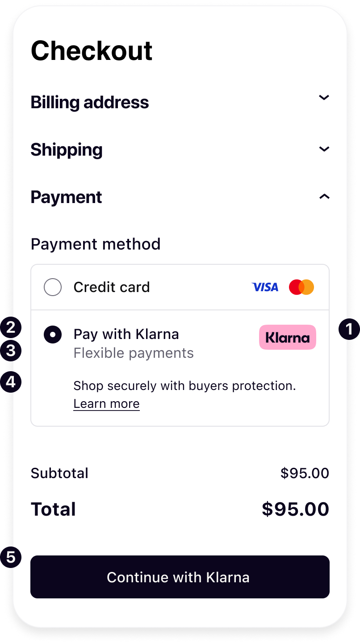Choose the Credit card payment row label
The height and width of the screenshot is (644, 360).
(112, 287)
